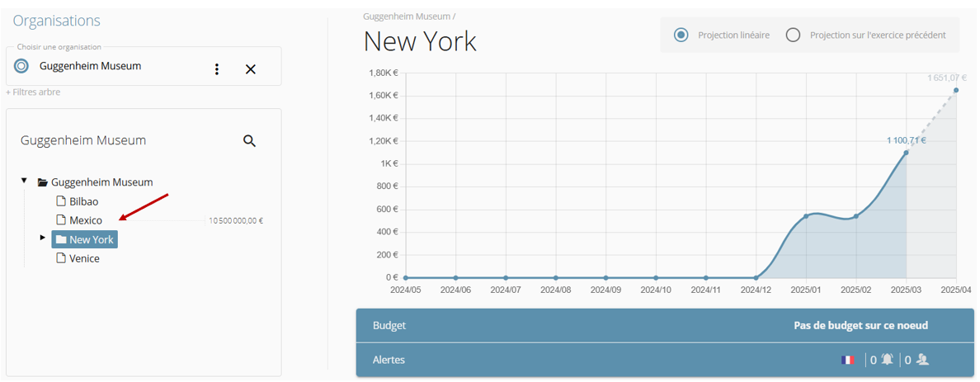Click the organisation target icon beside Guggenheim Museum
Viewport: 980px width, 382px height.
pyautogui.click(x=21, y=66)
